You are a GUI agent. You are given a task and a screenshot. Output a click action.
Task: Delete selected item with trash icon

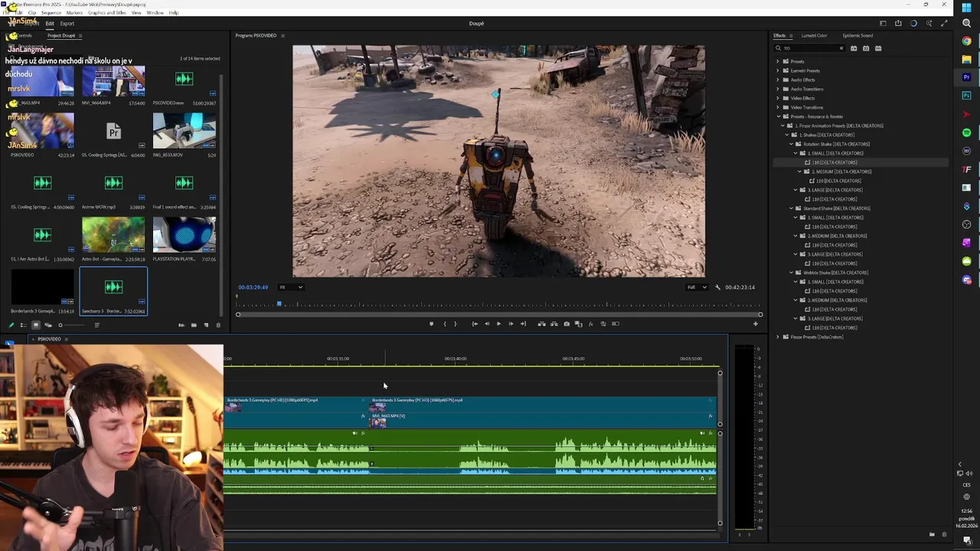click(x=218, y=325)
